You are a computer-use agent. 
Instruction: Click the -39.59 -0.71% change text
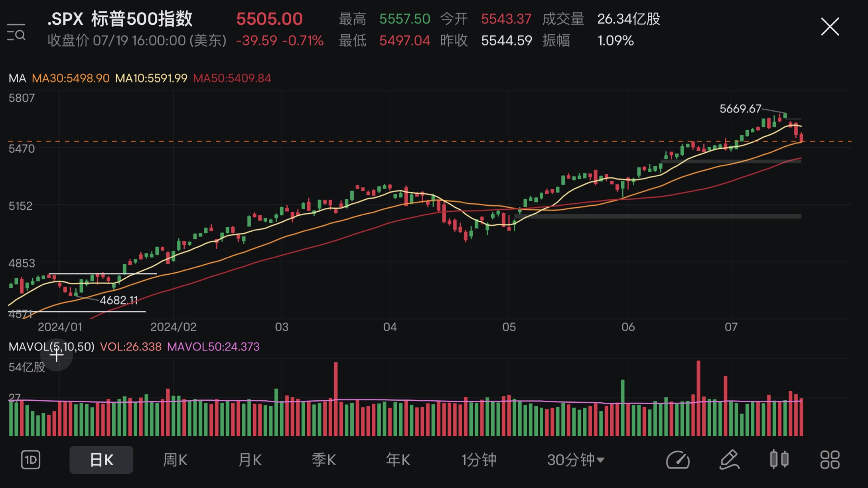click(280, 41)
